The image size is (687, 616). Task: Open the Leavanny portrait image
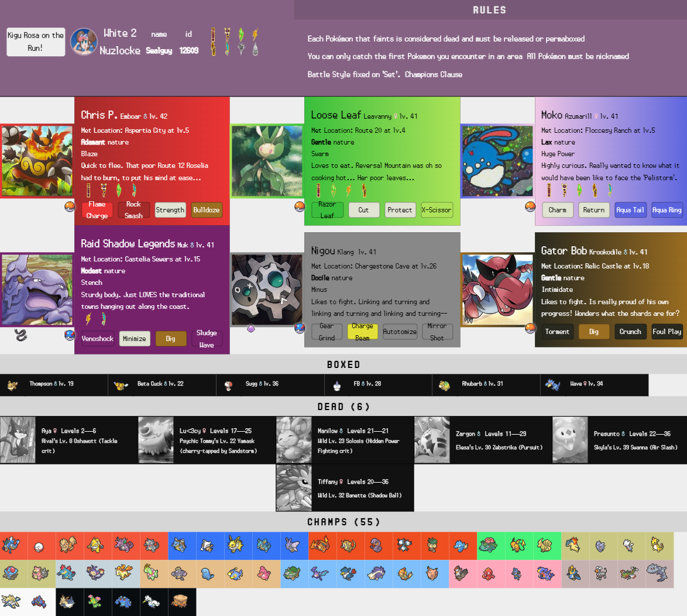coord(267,161)
